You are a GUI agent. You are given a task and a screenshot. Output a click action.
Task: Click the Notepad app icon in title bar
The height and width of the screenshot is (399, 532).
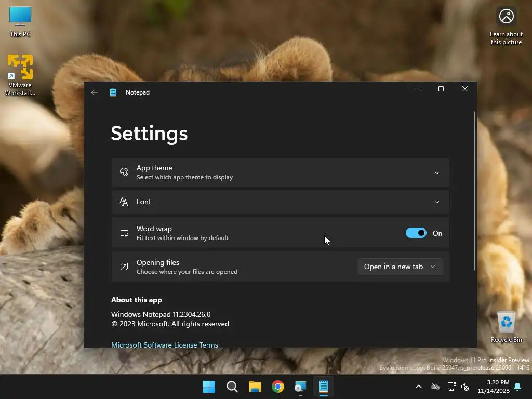(x=113, y=92)
